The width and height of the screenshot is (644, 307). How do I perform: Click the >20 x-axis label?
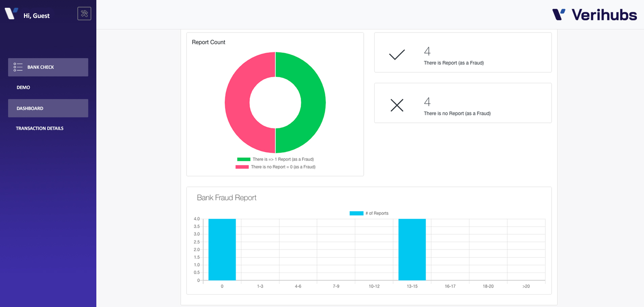click(526, 286)
